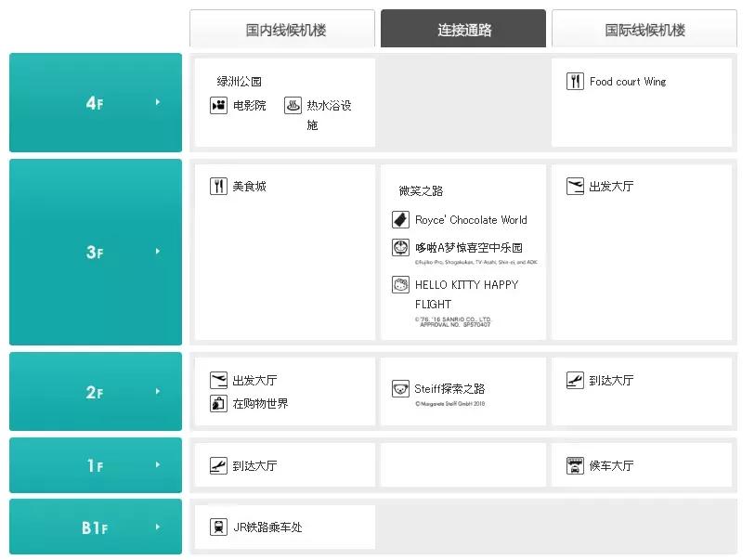Click the HELLO KITTY HAPPY FLIGHT text

466,294
